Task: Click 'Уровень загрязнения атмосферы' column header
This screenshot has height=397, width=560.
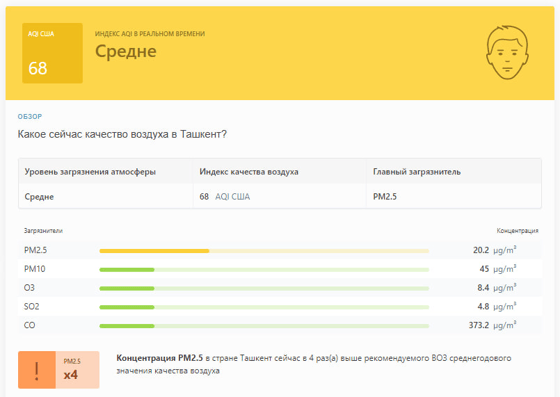Action: (x=90, y=172)
